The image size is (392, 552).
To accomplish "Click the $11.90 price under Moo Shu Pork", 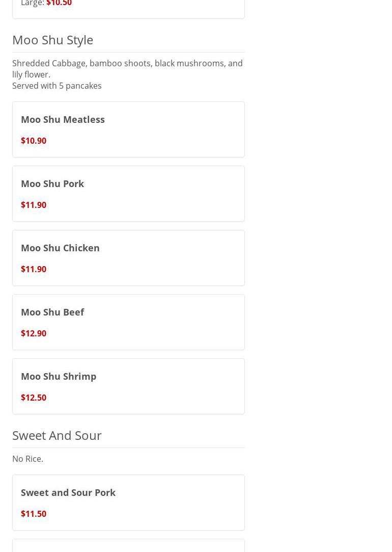I will coord(34,205).
